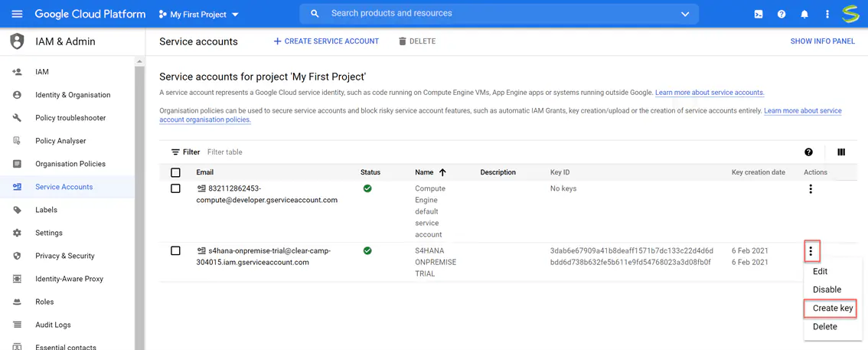Click the Privacy & Security shield icon
The width and height of the screenshot is (868, 350).
[x=17, y=256]
